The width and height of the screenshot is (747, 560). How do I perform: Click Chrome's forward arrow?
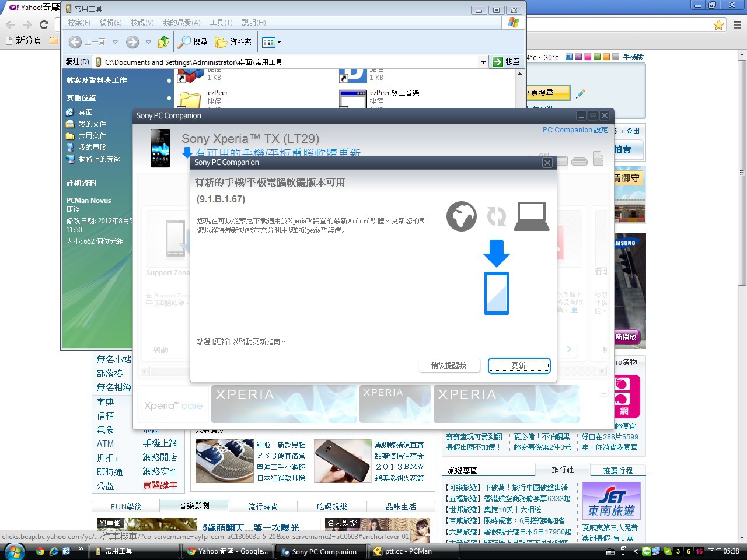coord(27,24)
